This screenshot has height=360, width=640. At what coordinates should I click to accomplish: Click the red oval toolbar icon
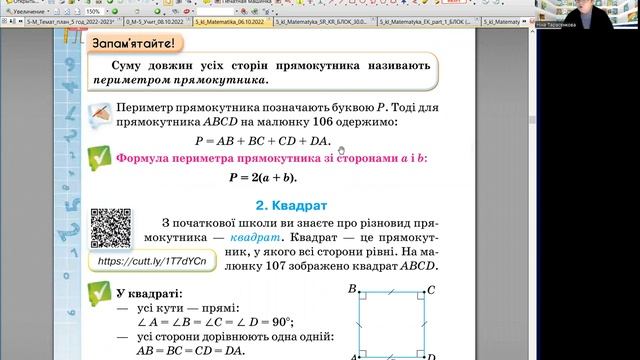coord(187,11)
